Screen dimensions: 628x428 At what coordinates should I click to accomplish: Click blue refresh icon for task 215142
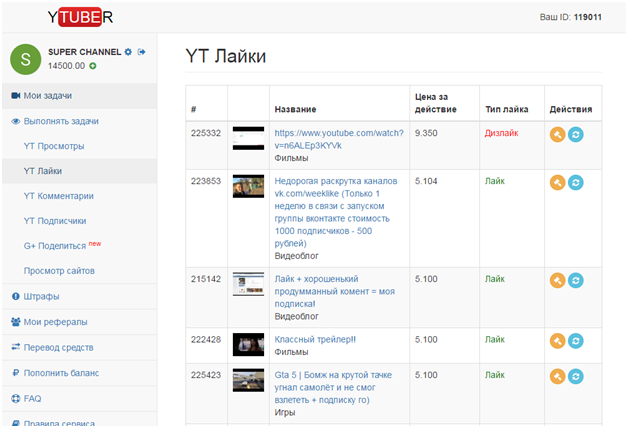(576, 280)
